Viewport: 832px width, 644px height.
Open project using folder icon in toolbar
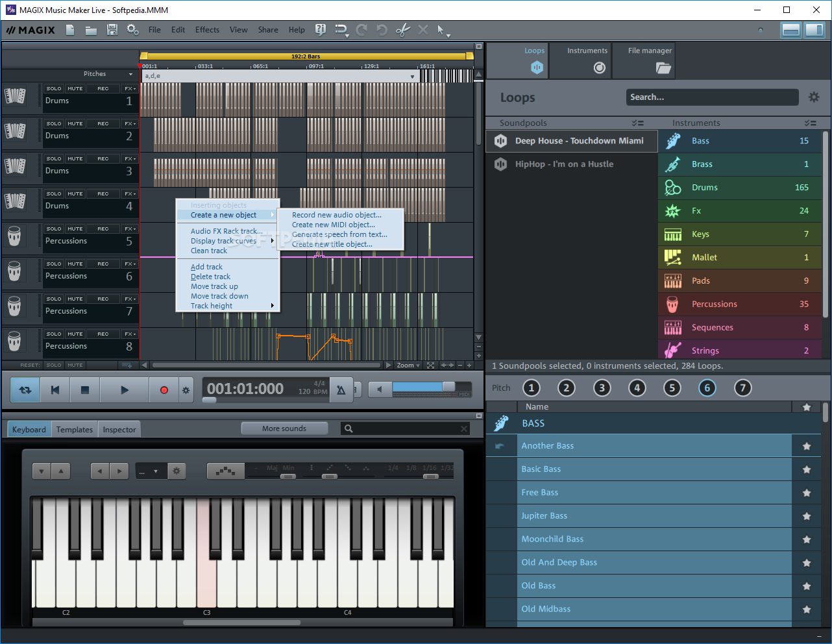(91, 30)
